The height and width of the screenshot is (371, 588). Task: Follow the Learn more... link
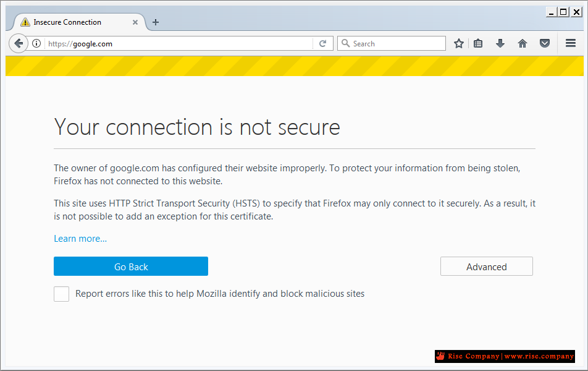tap(80, 239)
